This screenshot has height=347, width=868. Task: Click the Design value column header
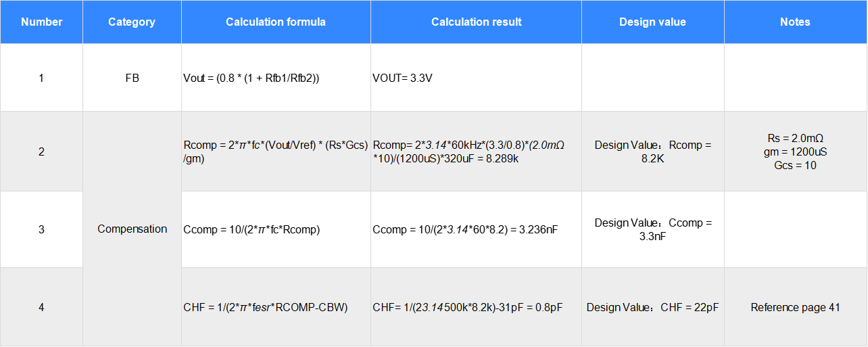(652, 22)
